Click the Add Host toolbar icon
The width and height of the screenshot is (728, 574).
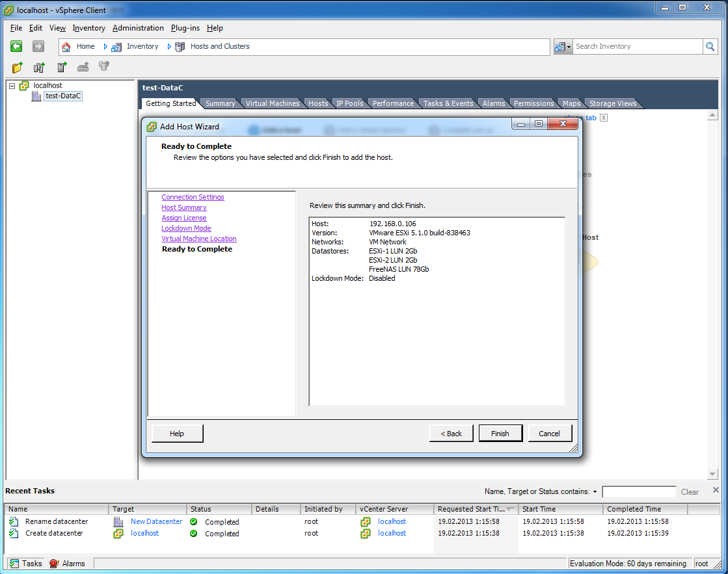(62, 68)
